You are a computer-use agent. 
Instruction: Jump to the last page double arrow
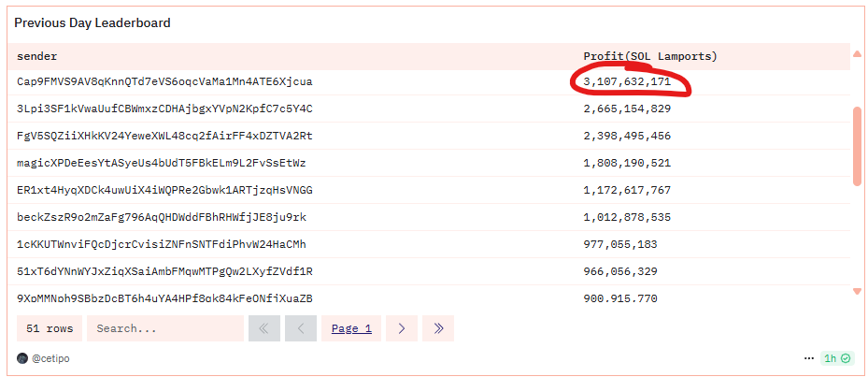pyautogui.click(x=438, y=328)
